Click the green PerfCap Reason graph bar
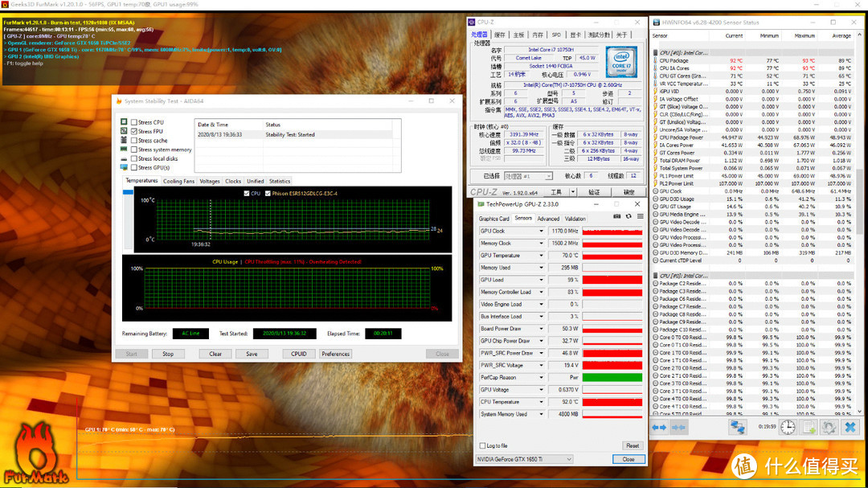The width and height of the screenshot is (868, 488). [x=612, y=377]
